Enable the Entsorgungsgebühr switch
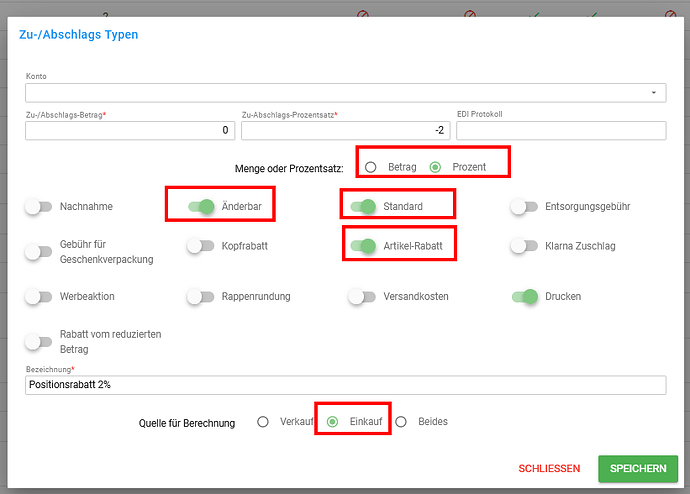Viewport: 690px width, 494px height. tap(524, 206)
